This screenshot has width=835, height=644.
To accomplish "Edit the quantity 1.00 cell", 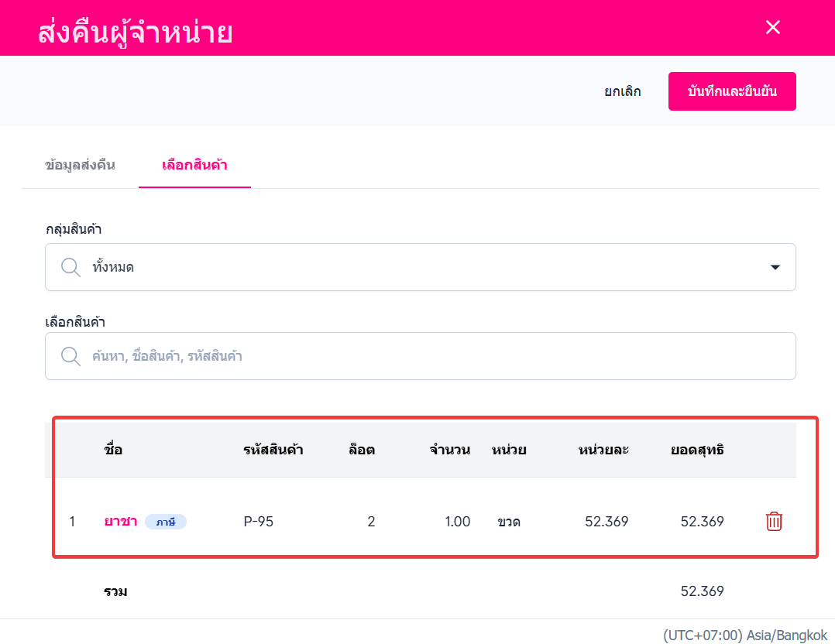I will point(457,522).
